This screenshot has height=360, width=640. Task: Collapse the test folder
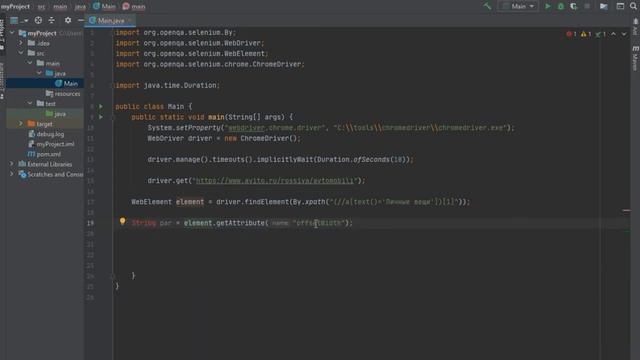coord(30,104)
